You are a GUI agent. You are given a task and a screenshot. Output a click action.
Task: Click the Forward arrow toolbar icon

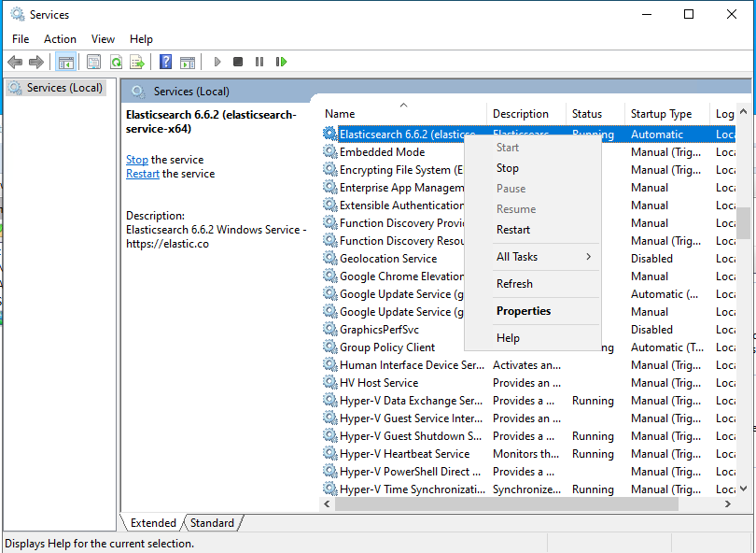[x=36, y=62]
